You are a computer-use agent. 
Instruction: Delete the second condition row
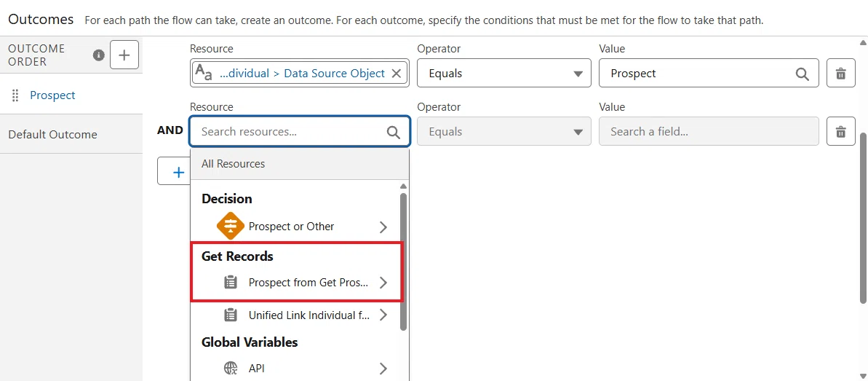click(840, 131)
